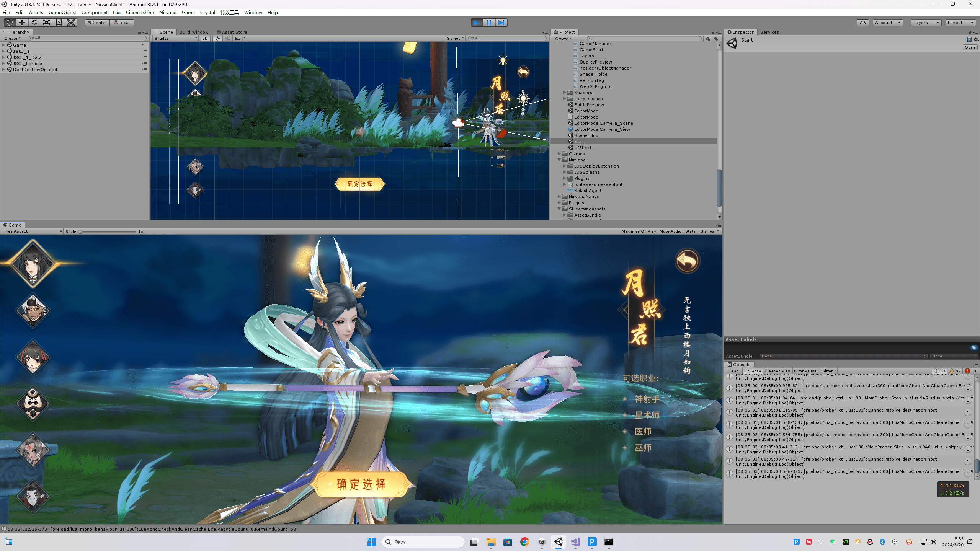Toggle Mute Audio in Game view
Screen dimensions: 980x551
[670, 231]
